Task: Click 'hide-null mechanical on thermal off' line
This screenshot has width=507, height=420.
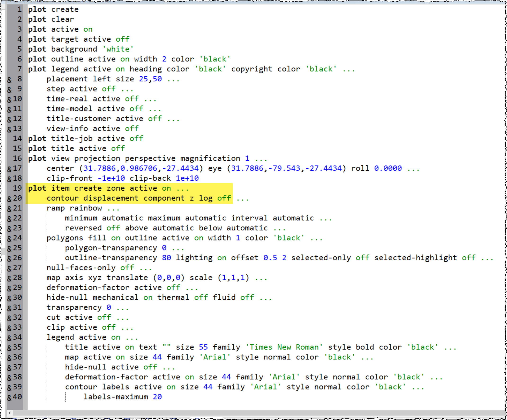Action: click(x=159, y=297)
